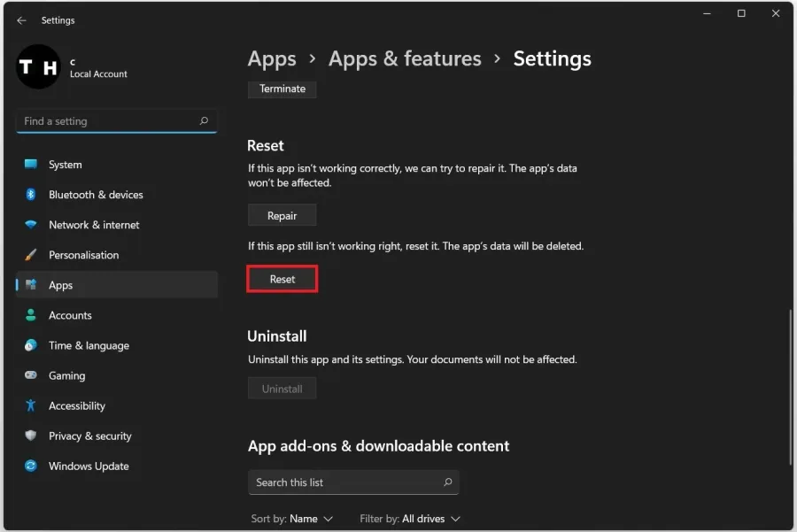Open Windows Update page

click(117, 466)
